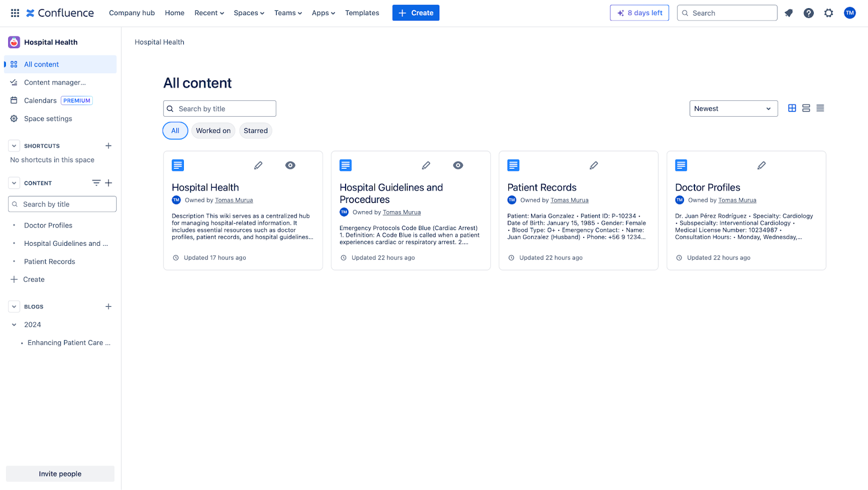Edit the Patient Records page pencil icon

pos(594,166)
